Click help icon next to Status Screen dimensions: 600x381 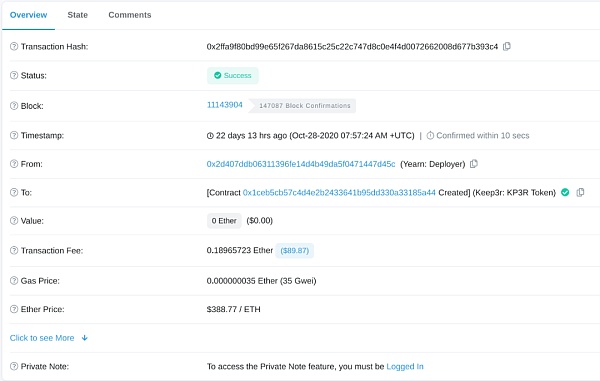point(14,75)
